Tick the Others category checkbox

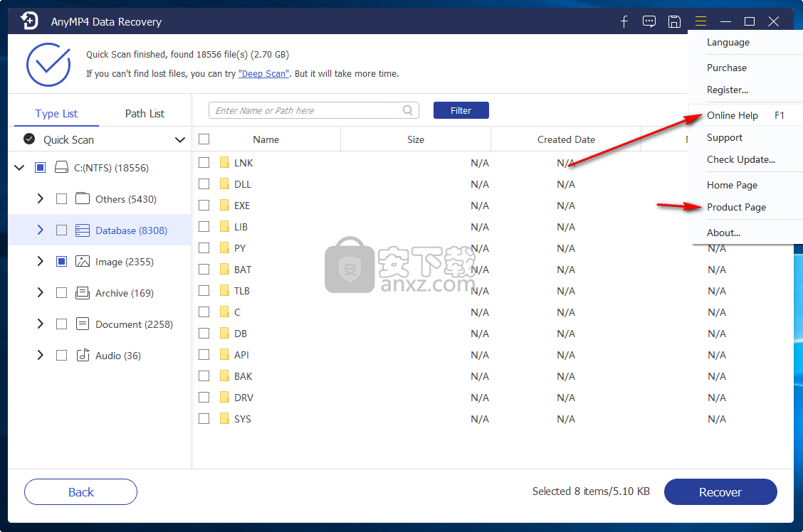(62, 199)
